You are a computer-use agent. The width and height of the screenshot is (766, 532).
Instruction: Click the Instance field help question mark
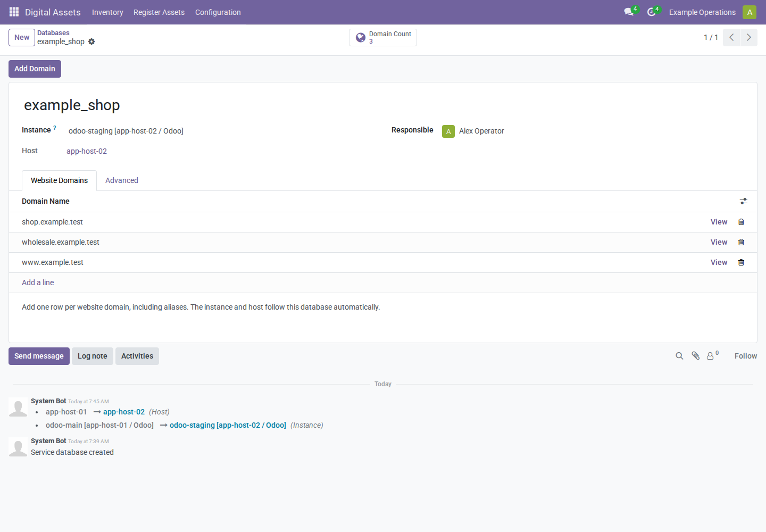55,128
